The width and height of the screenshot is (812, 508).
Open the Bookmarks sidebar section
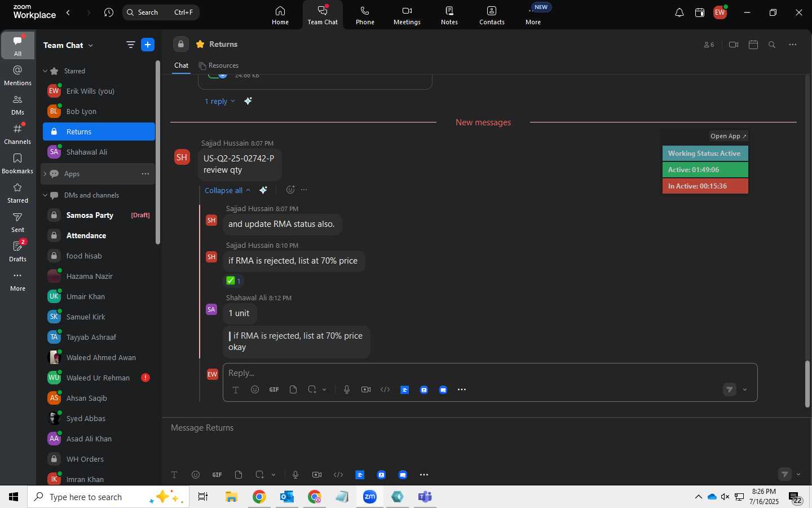pyautogui.click(x=17, y=164)
